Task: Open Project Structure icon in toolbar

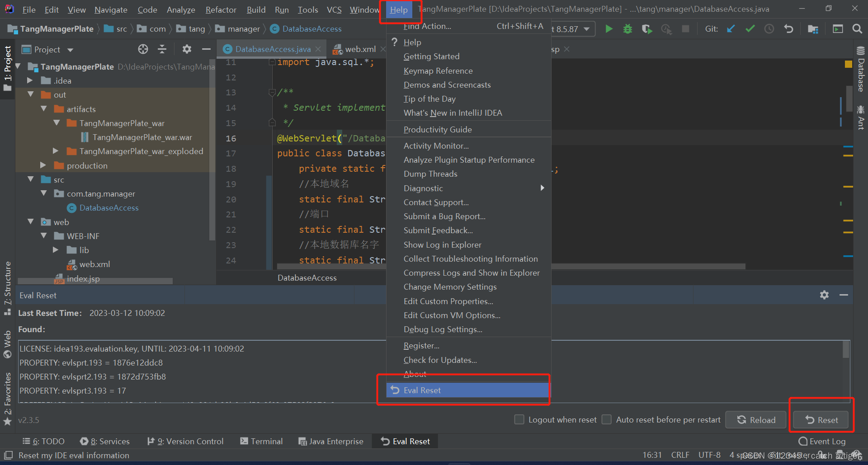Action: (x=813, y=29)
